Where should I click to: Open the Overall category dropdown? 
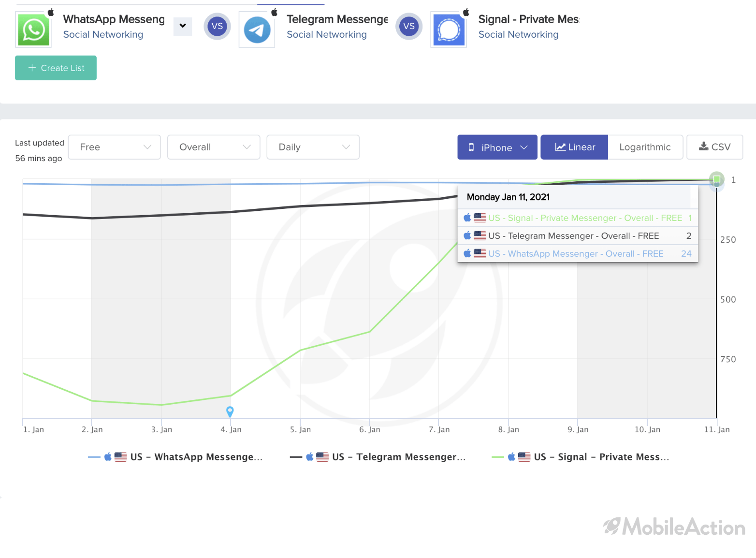coord(214,147)
